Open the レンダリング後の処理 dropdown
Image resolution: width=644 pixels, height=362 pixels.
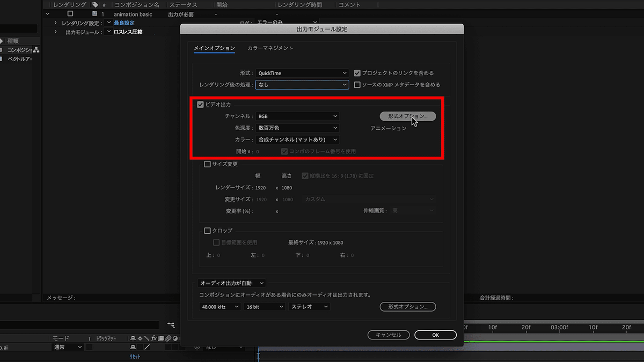click(x=303, y=85)
